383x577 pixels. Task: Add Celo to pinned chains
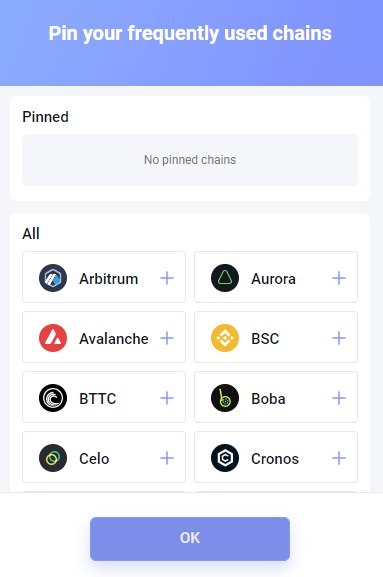tap(167, 458)
